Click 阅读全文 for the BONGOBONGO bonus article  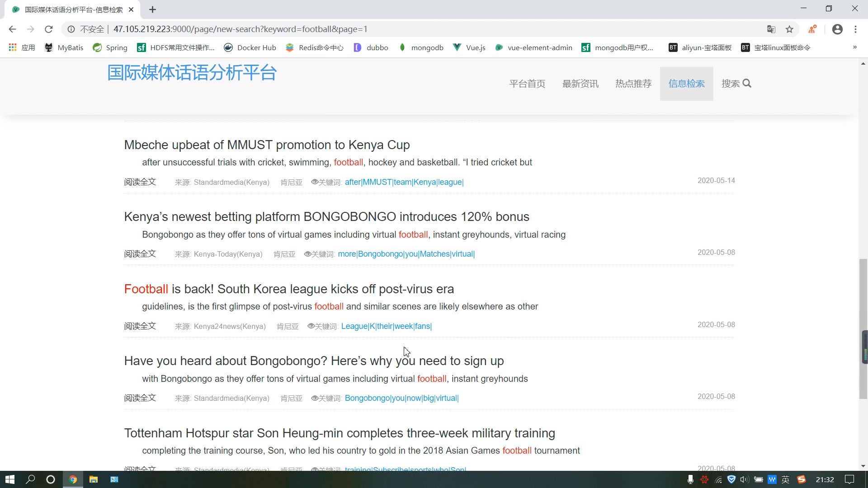pos(140,254)
